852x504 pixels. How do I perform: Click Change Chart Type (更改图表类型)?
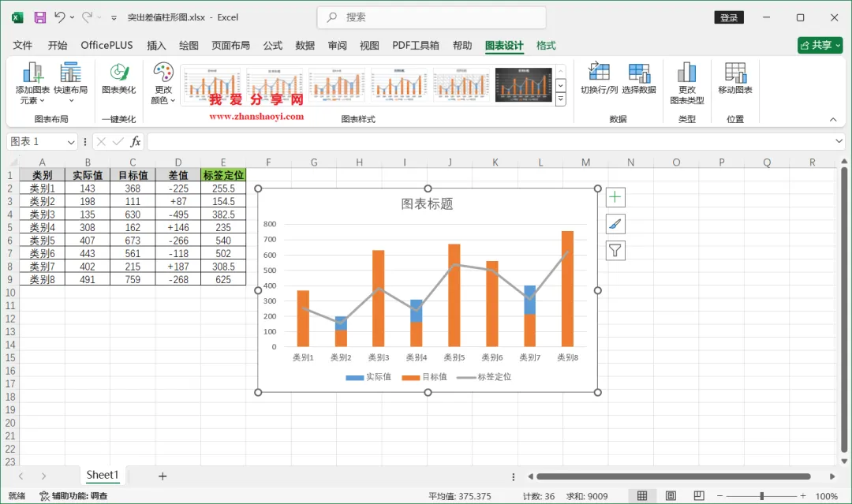tap(687, 83)
